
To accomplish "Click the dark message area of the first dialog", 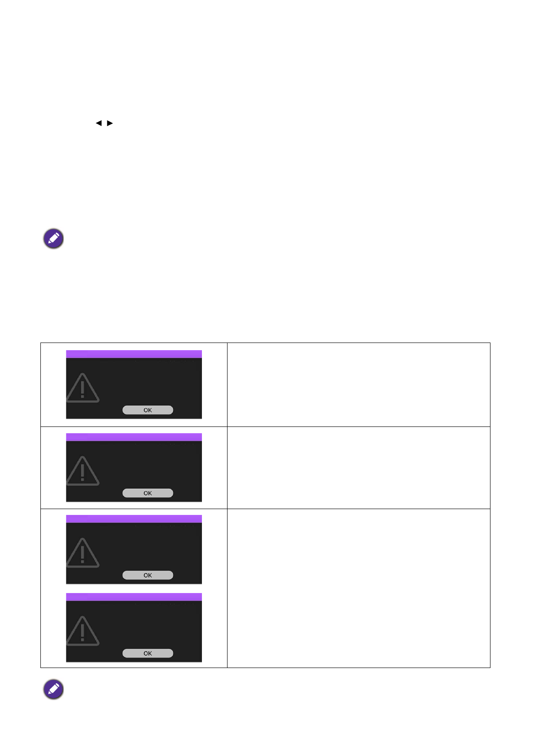I will 148,382.
